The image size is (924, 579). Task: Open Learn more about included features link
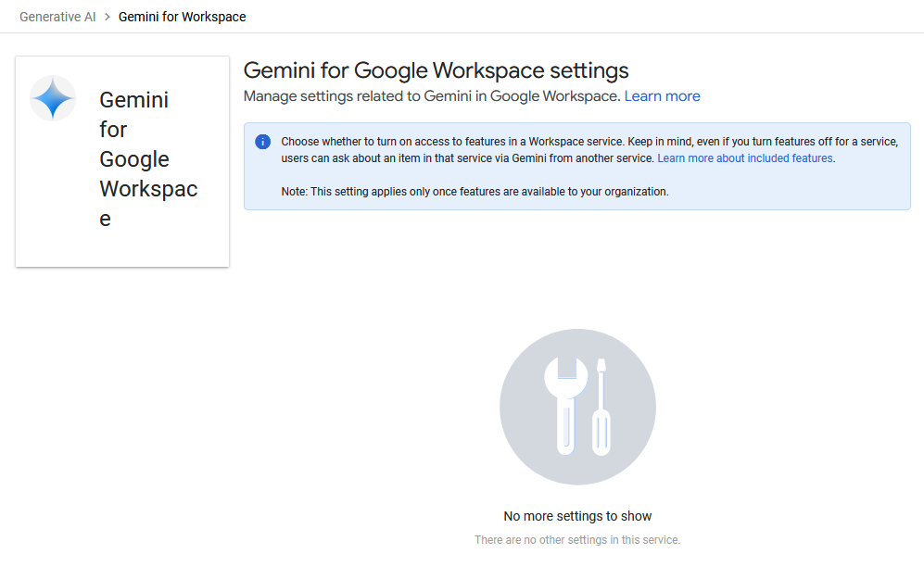[745, 157]
